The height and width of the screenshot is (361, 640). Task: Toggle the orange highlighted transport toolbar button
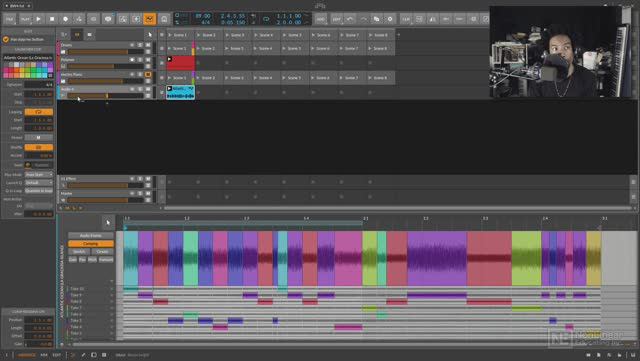(150, 19)
